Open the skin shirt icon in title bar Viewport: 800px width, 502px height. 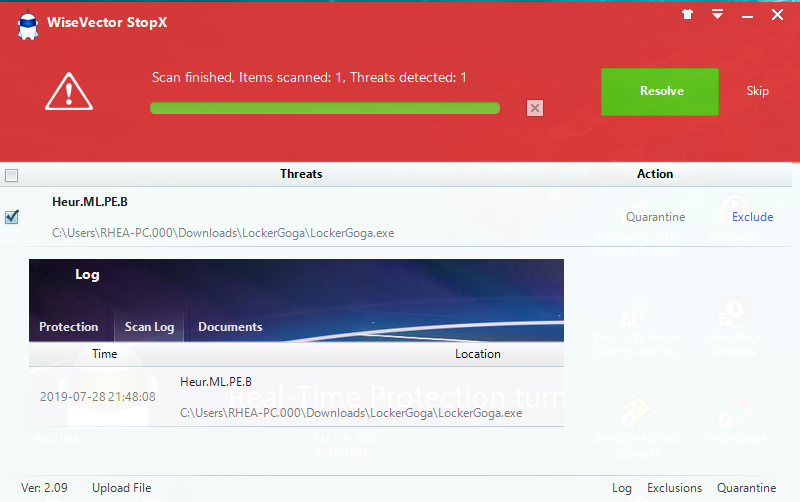(687, 14)
